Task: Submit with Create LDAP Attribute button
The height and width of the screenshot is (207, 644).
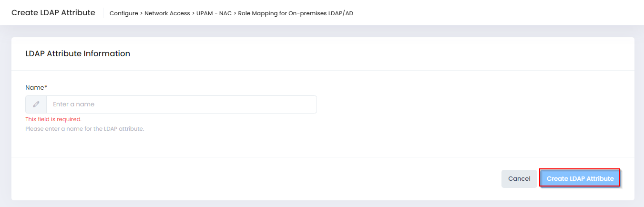Action: 580,178
